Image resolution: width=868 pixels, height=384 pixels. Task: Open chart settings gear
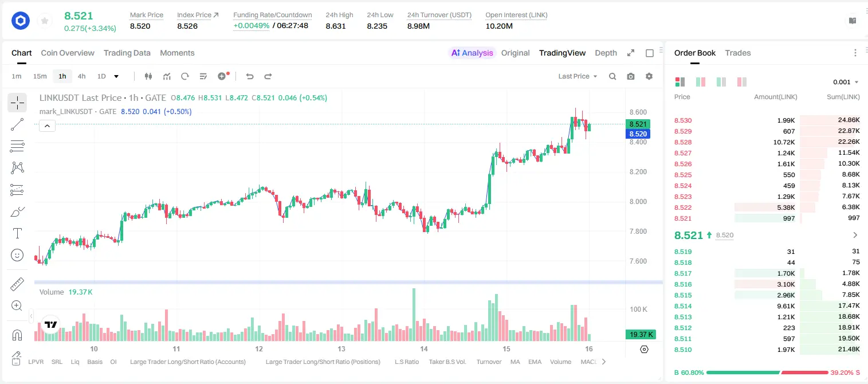[649, 76]
